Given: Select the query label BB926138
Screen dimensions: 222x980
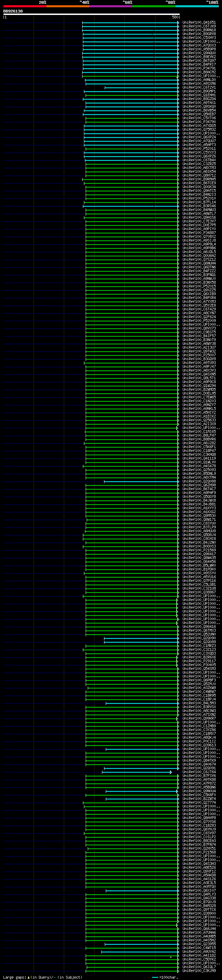Looking at the screenshot, I should [x=13, y=11].
